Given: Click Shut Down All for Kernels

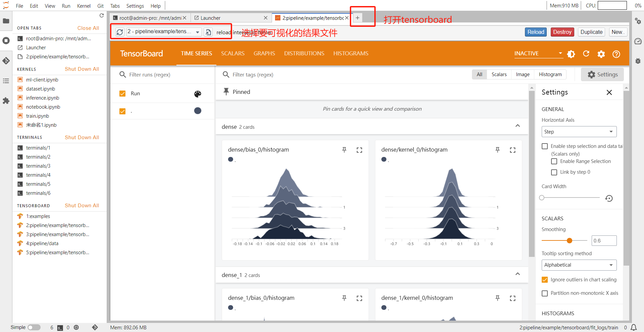Looking at the screenshot, I should tap(82, 69).
